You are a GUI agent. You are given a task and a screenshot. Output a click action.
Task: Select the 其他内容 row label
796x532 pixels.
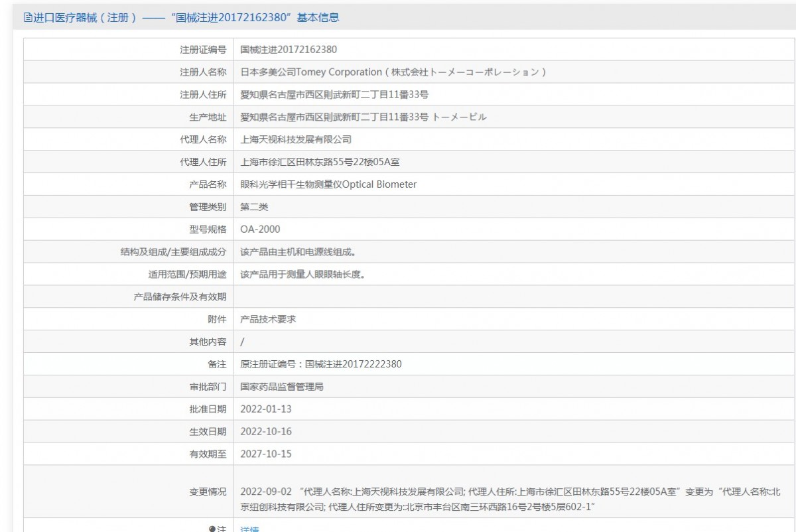coord(208,342)
